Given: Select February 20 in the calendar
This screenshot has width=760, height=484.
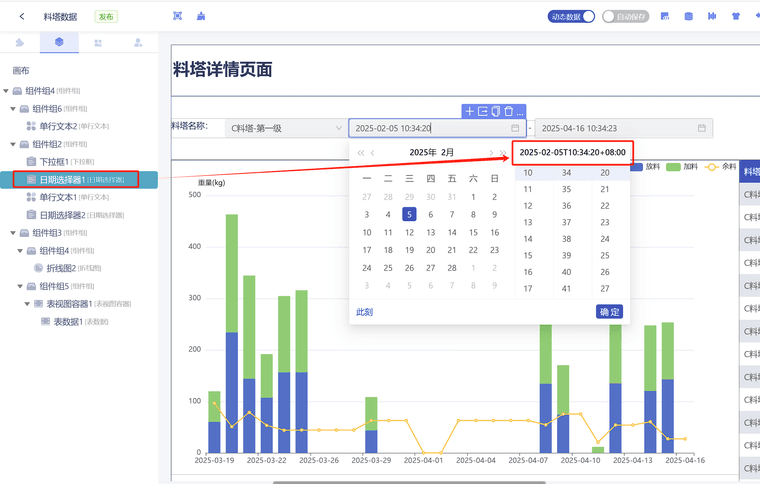Looking at the screenshot, I should point(430,250).
